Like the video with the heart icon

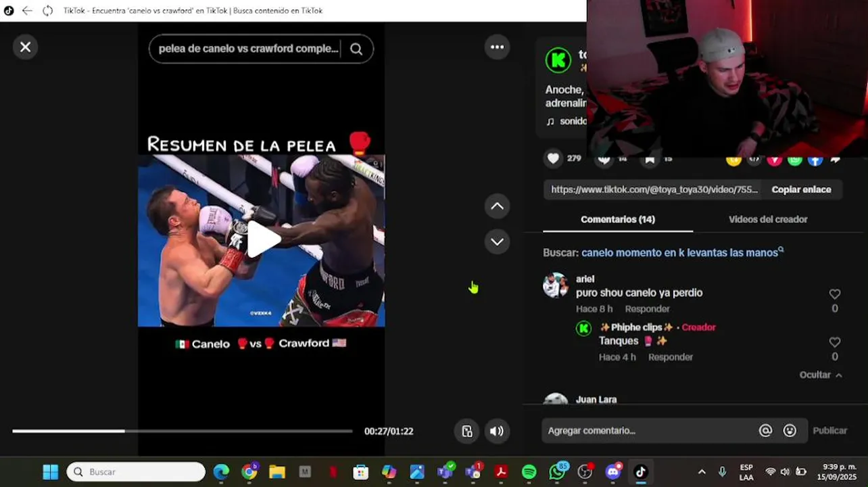tap(553, 158)
